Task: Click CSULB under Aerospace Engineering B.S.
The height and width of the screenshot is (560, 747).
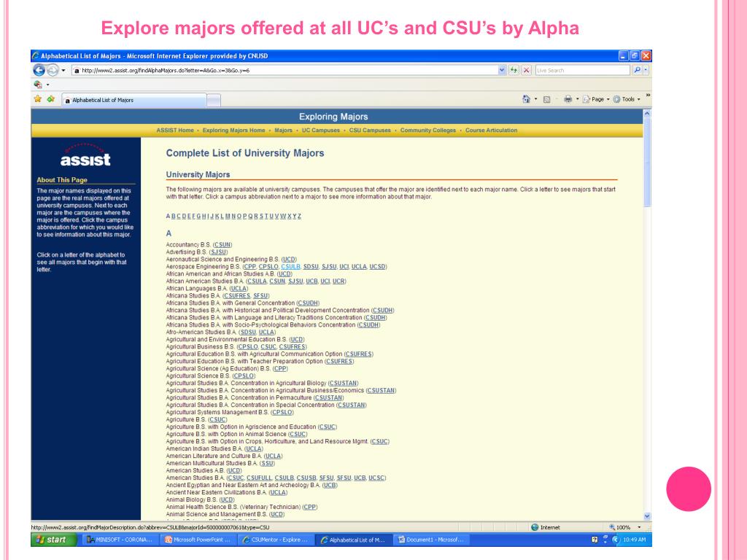Action: point(290,267)
